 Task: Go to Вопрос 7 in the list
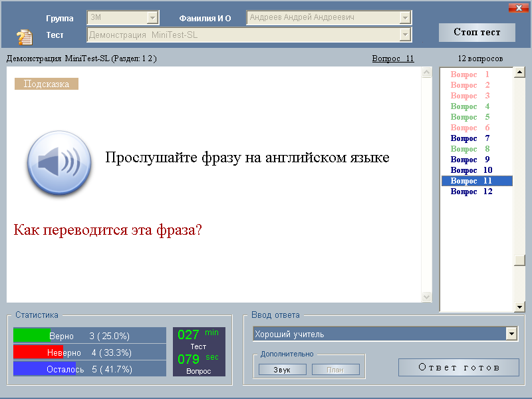tap(470, 138)
